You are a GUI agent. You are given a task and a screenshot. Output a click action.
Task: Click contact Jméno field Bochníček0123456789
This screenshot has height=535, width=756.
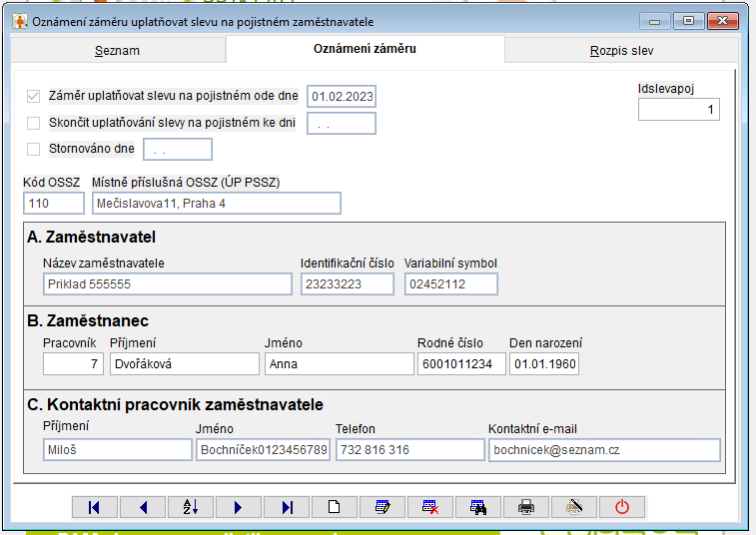click(x=264, y=450)
